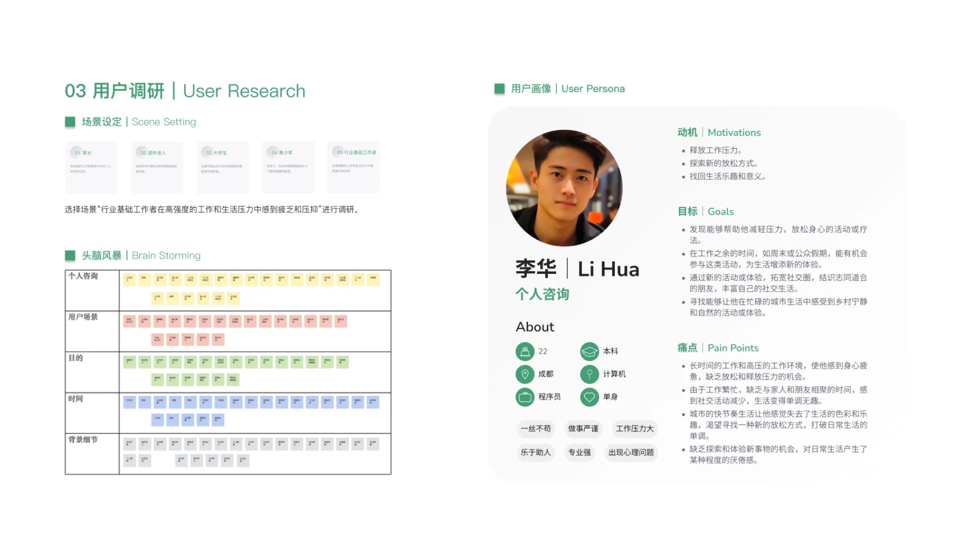980x551 pixels.
Task: Select the 05 行业基础工作者 scene card
Action: 354,167
